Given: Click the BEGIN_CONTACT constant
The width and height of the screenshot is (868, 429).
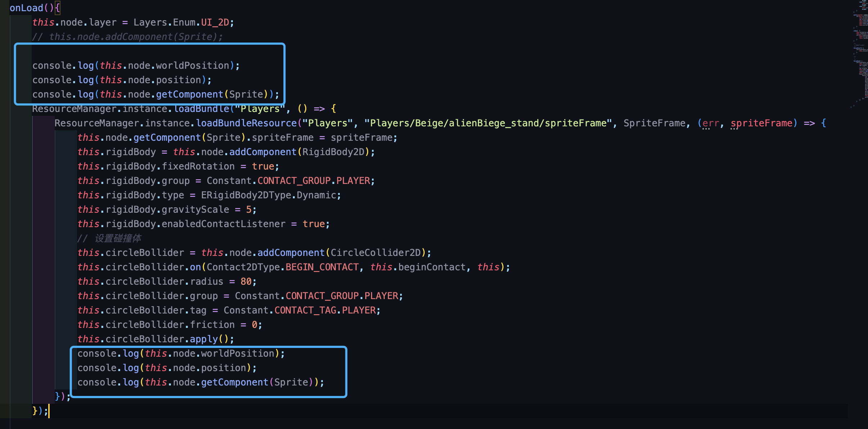Looking at the screenshot, I should coord(322,267).
